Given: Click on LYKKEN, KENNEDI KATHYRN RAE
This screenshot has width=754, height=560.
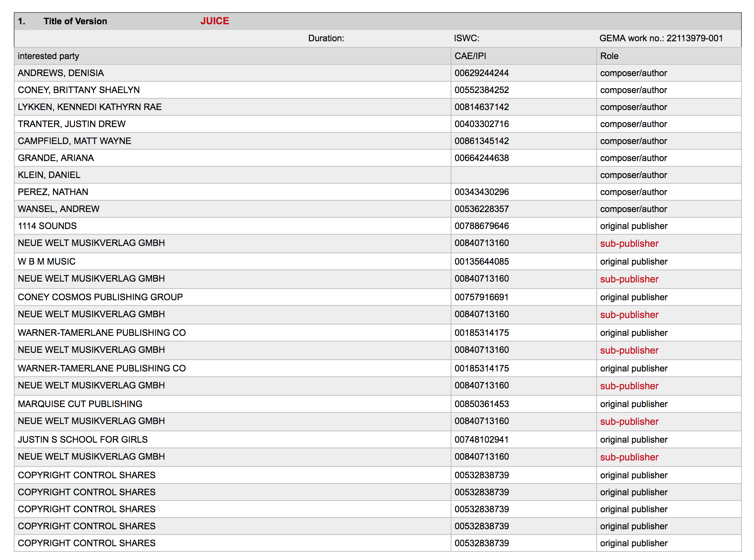Looking at the screenshot, I should (x=90, y=107).
